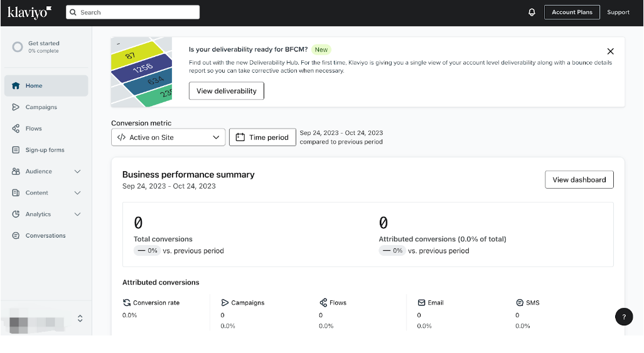Click the Account Plans button

572,13
